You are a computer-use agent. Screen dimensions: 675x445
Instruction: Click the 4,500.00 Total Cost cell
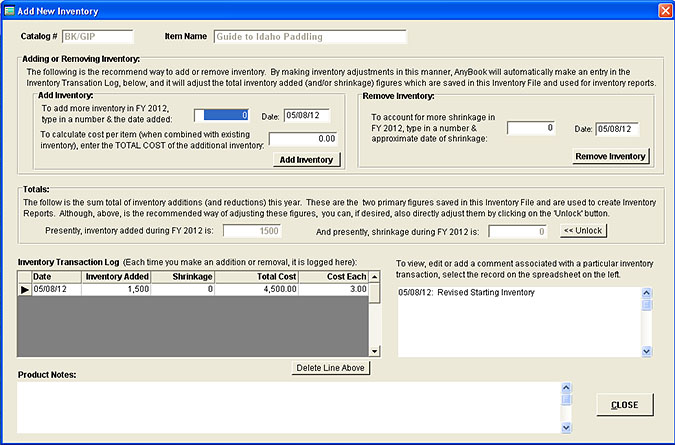click(260, 289)
